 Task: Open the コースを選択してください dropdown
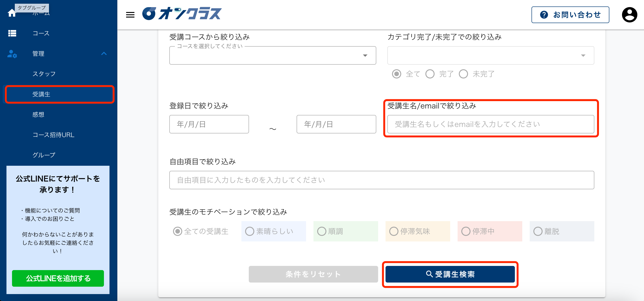pyautogui.click(x=273, y=55)
